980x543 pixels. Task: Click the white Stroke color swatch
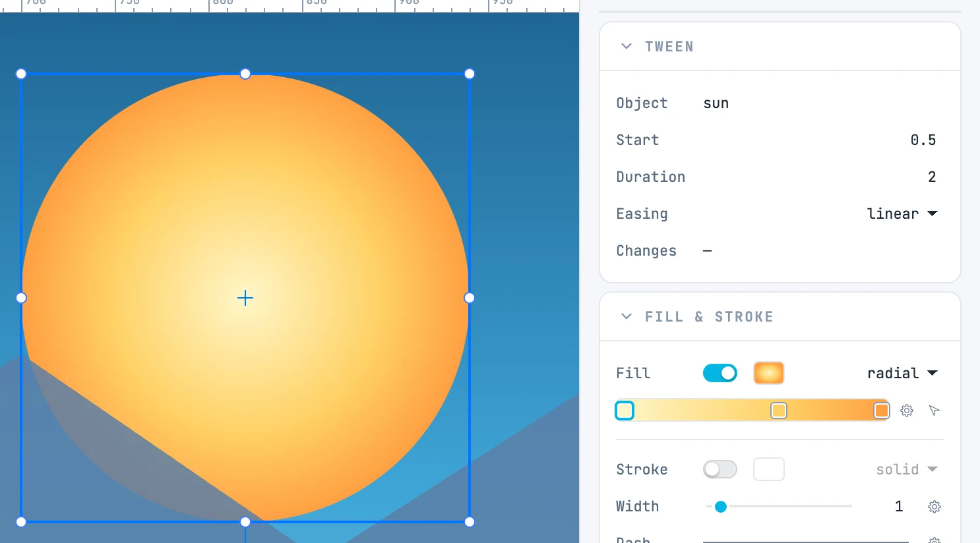(x=769, y=469)
